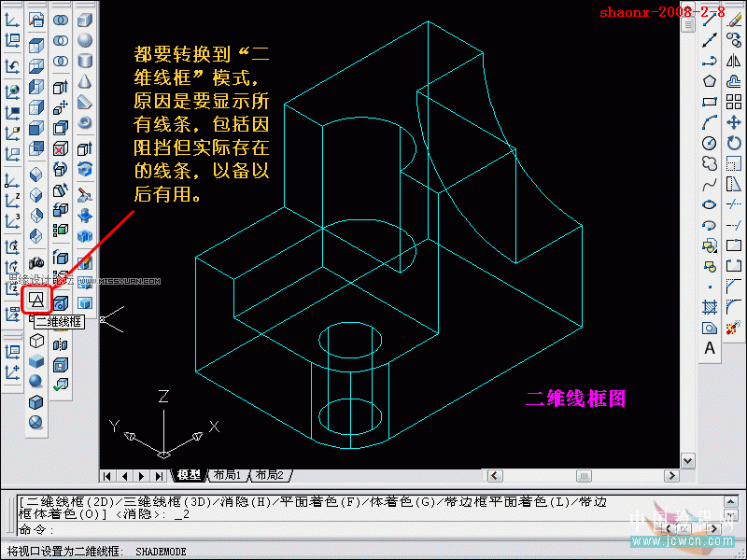Open the multiline Text tool (A)

[x=710, y=348]
